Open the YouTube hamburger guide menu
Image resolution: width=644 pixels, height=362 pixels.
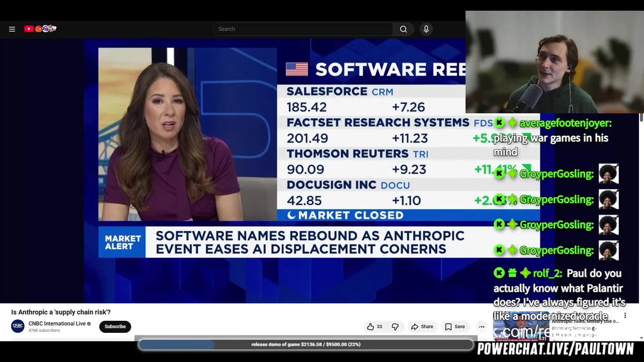(12, 29)
